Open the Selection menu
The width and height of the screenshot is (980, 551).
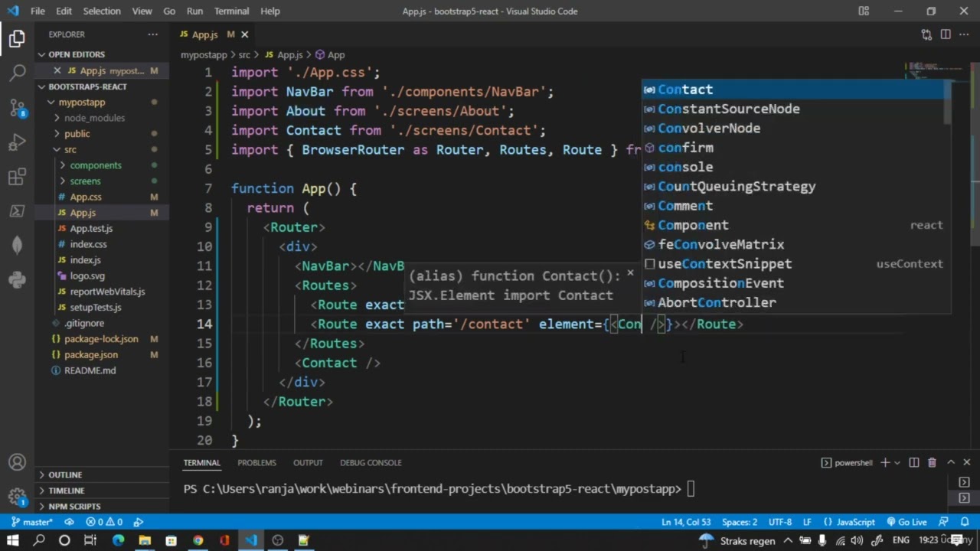pyautogui.click(x=102, y=11)
